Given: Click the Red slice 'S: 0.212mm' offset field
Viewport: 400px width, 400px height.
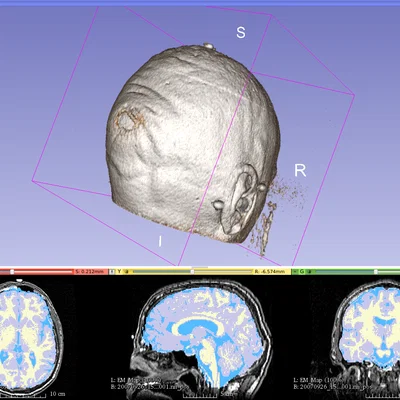Looking at the screenshot, I should pos(91,272).
